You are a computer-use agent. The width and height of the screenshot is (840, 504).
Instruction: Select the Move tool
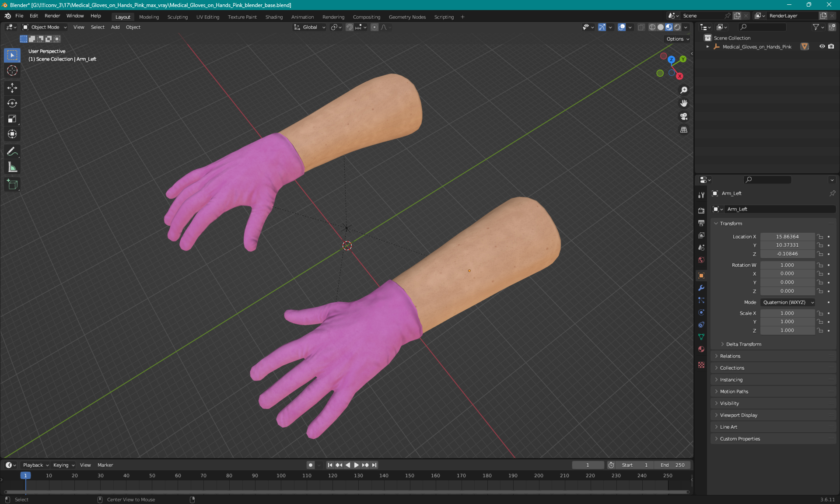pos(12,88)
